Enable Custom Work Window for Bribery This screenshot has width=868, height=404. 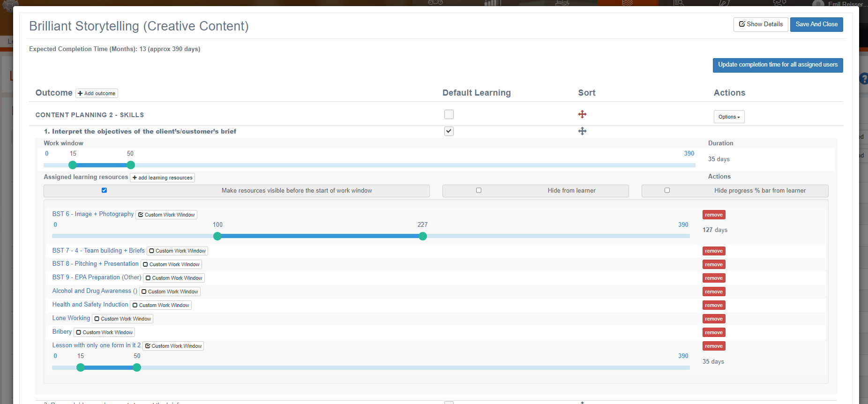coord(105,332)
